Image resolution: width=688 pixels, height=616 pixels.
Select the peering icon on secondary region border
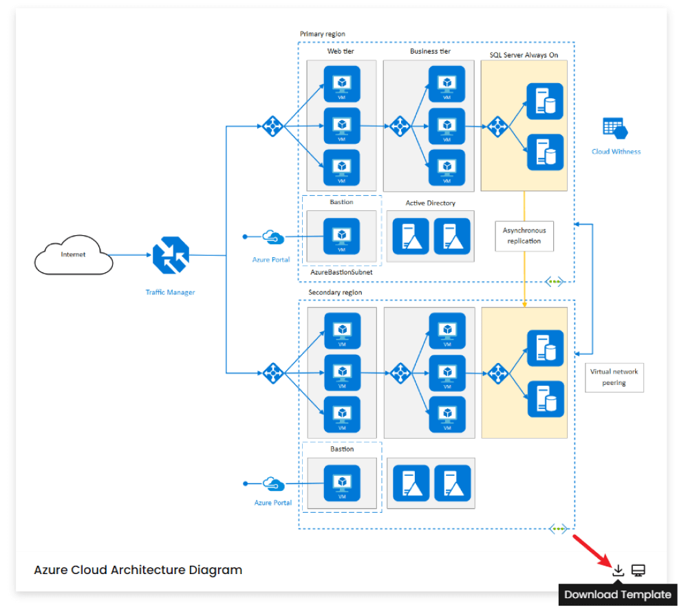(558, 529)
